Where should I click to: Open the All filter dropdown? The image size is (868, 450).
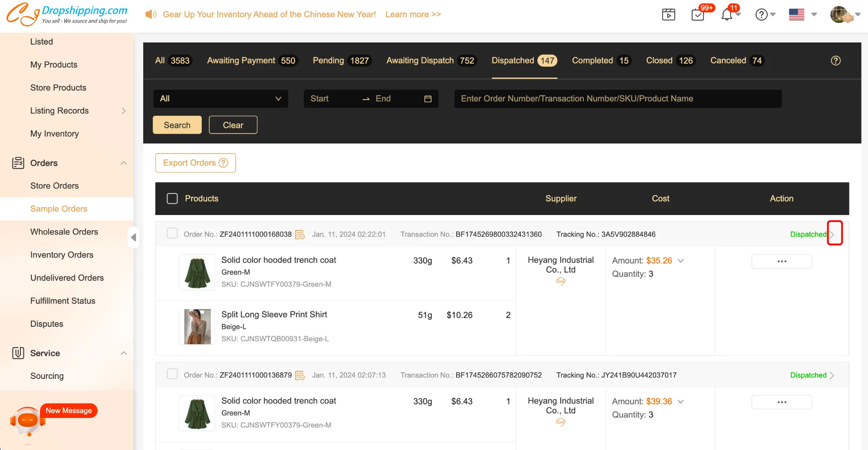point(220,99)
